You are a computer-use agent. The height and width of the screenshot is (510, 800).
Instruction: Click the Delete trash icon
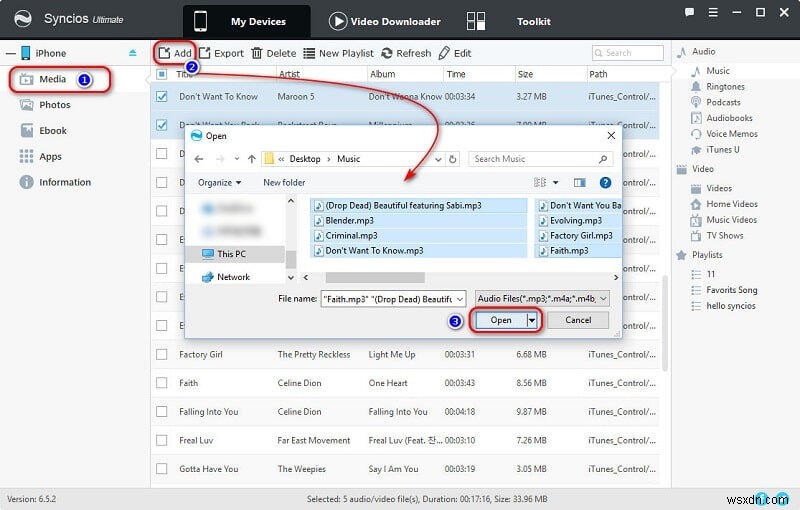(x=257, y=53)
